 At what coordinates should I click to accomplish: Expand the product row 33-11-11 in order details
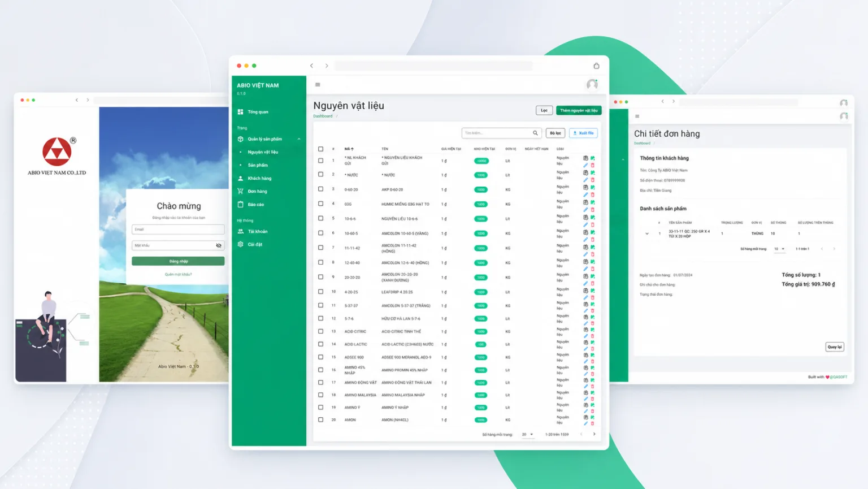coord(647,233)
